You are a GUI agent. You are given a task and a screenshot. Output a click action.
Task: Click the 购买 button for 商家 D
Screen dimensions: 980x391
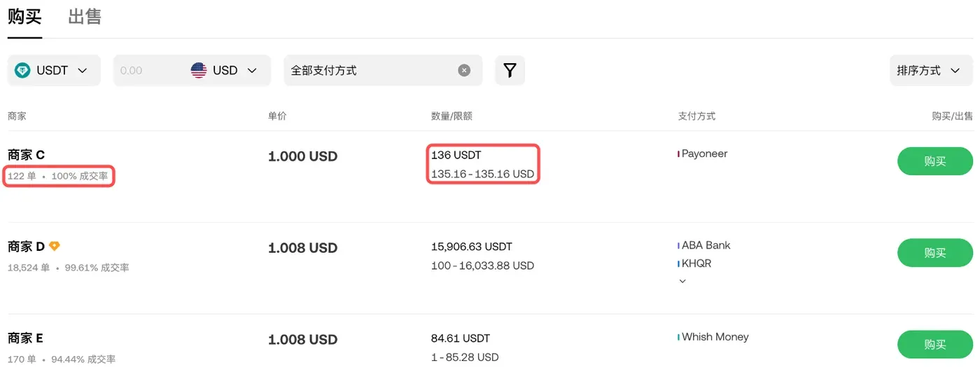[935, 253]
